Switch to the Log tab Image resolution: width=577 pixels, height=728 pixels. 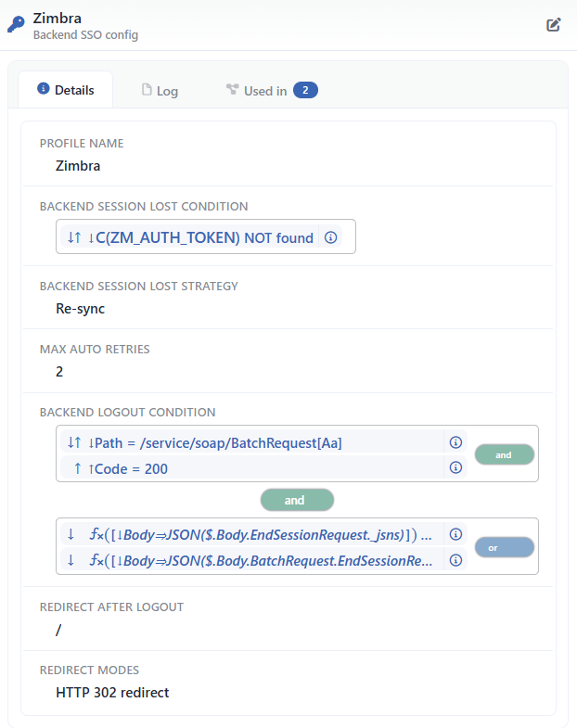[160, 91]
